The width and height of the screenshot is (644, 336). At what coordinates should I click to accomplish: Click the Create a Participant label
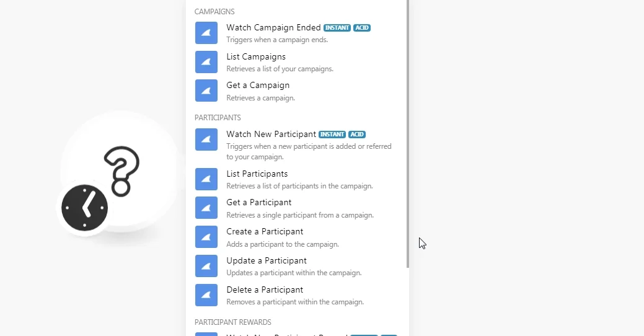265,232
